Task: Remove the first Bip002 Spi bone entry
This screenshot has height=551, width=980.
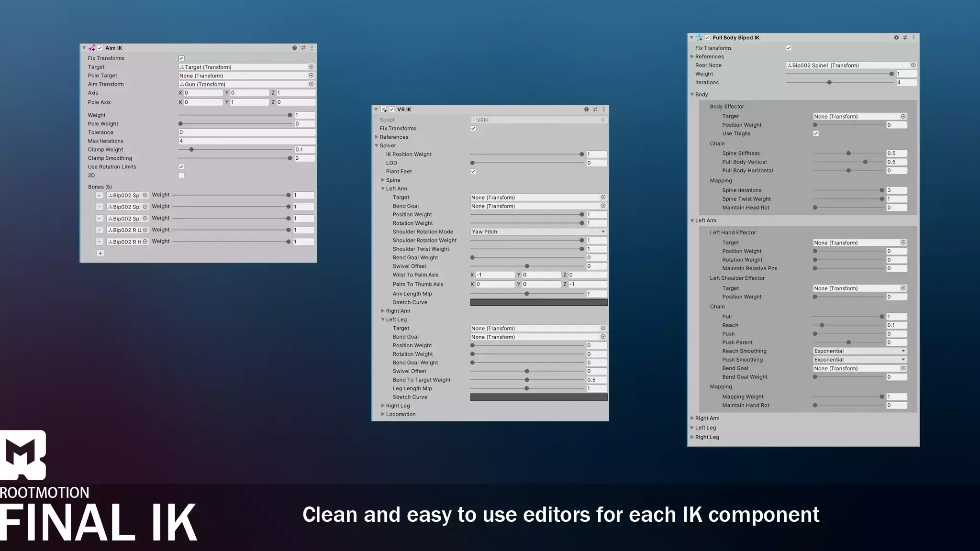Action: pos(99,195)
